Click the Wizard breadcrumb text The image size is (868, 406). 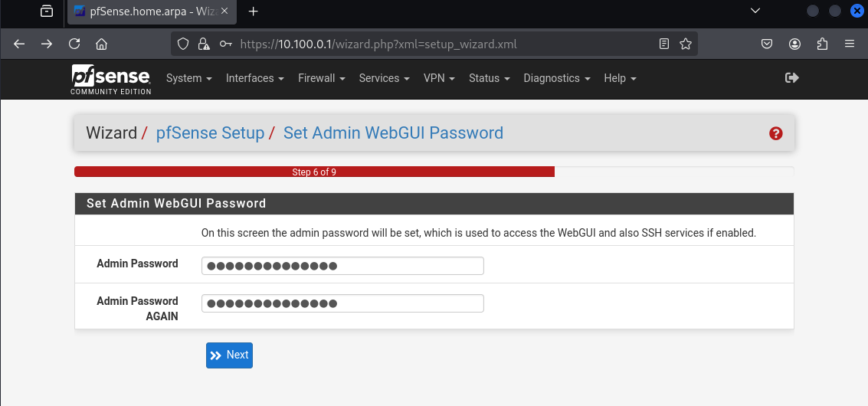111,133
